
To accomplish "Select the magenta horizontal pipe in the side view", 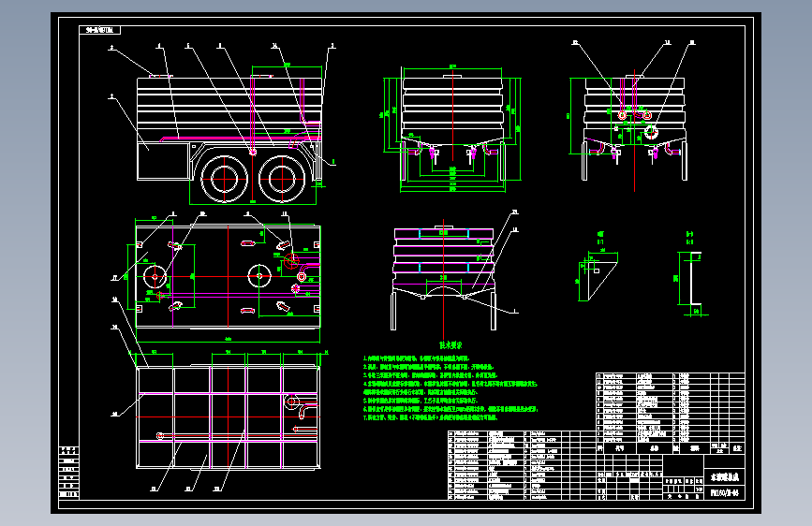I will point(241,139).
